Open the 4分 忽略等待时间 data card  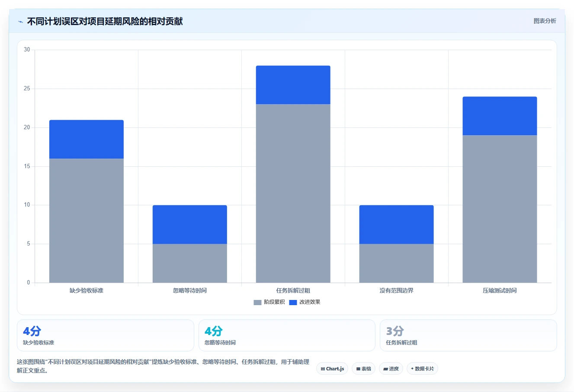coord(287,335)
